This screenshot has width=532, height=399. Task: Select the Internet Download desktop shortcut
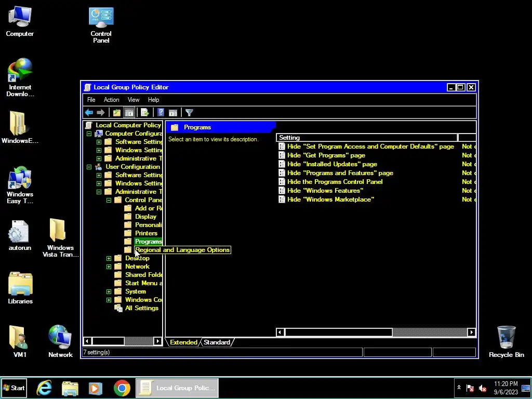click(x=20, y=77)
